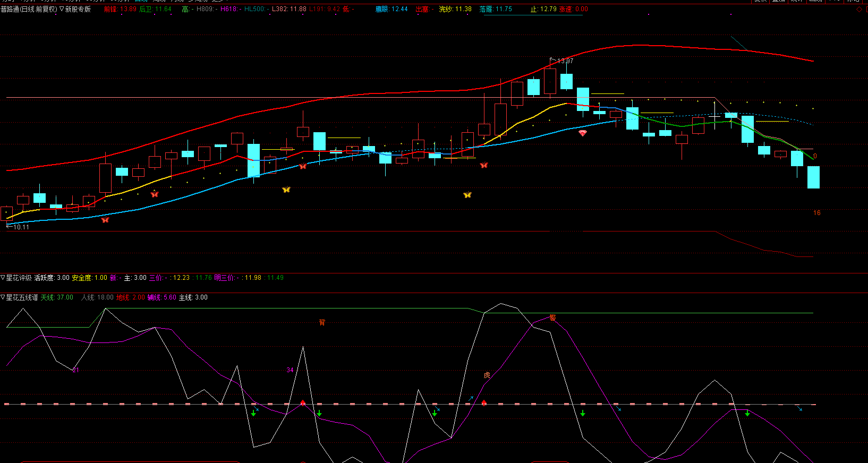The height and width of the screenshot is (463, 868).
Task: Click the 背 divergence signal label
Action: pyautogui.click(x=322, y=322)
